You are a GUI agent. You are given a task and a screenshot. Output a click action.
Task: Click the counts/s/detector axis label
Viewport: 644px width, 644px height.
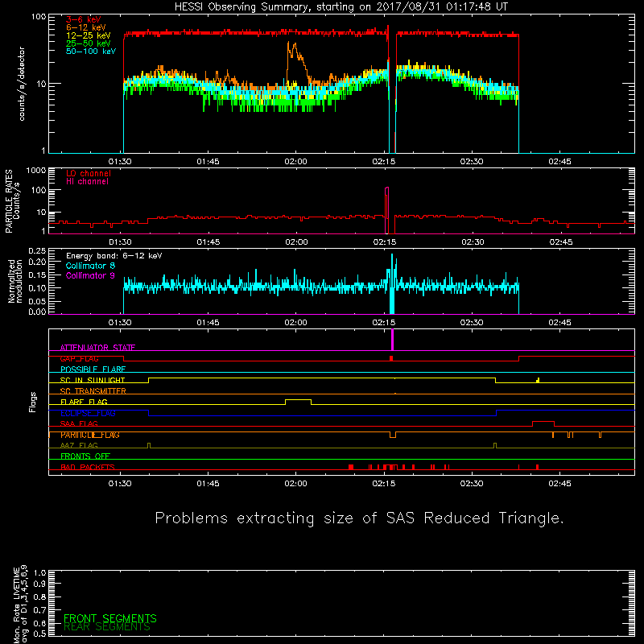pyautogui.click(x=22, y=84)
